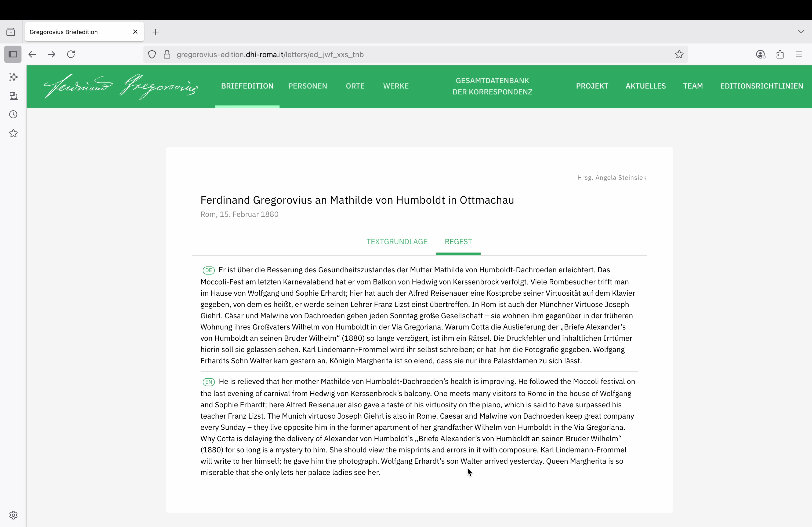Click Hrsg. Angela Steinsiek editor credit

click(x=612, y=178)
